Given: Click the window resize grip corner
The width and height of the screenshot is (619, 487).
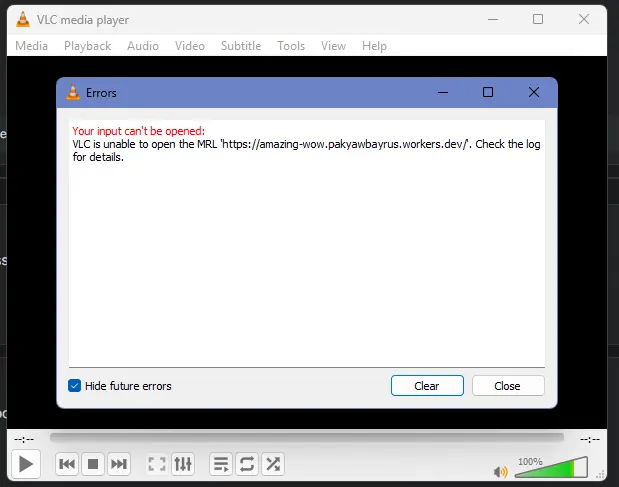Looking at the screenshot, I should [x=600, y=474].
